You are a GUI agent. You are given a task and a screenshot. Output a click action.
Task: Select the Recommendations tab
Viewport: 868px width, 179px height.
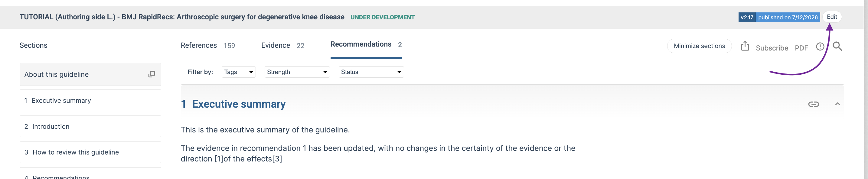click(366, 44)
